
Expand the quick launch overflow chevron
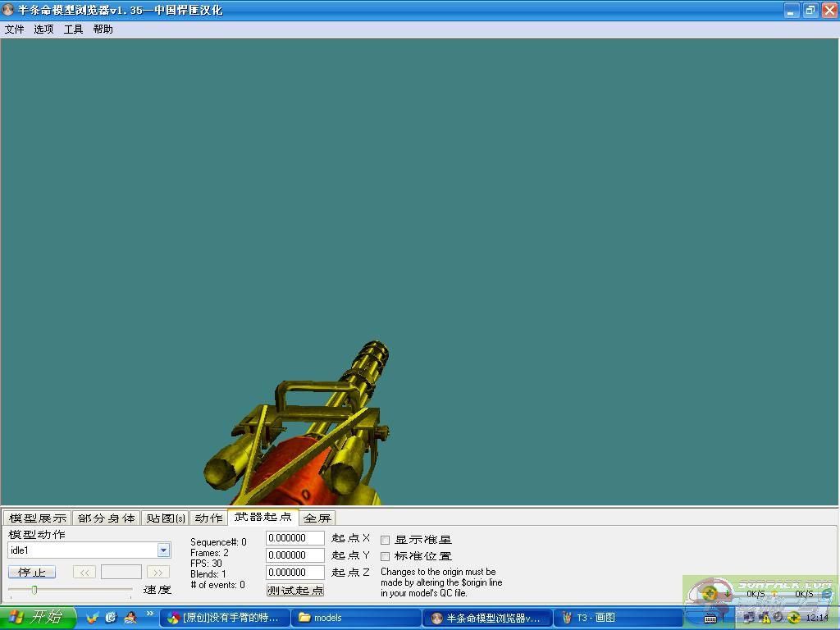(150, 613)
